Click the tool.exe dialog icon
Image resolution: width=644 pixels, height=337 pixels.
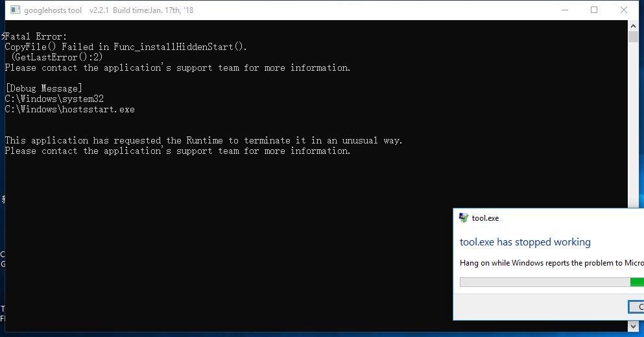(x=464, y=218)
